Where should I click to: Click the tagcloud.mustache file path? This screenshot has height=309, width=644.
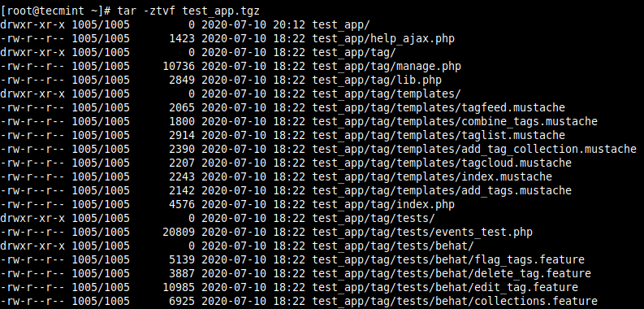(442, 163)
